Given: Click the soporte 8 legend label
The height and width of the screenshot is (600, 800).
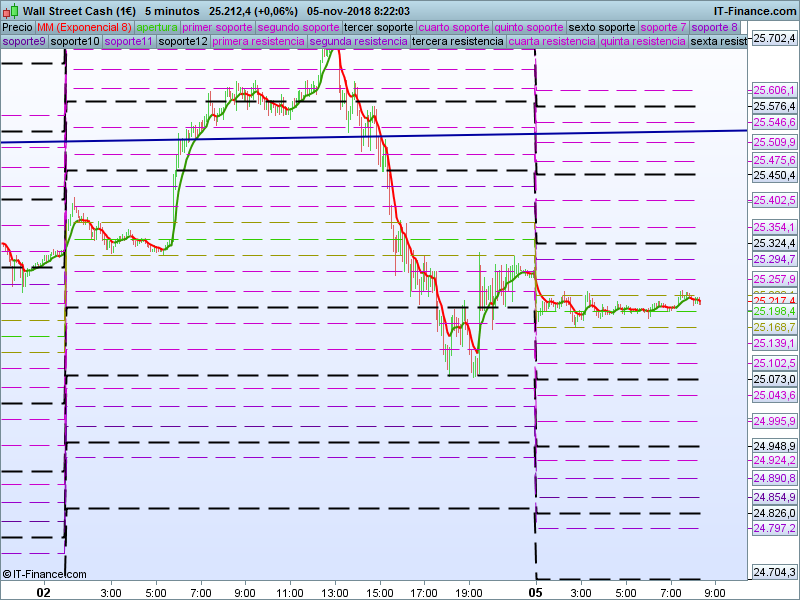Looking at the screenshot, I should click(x=716, y=27).
